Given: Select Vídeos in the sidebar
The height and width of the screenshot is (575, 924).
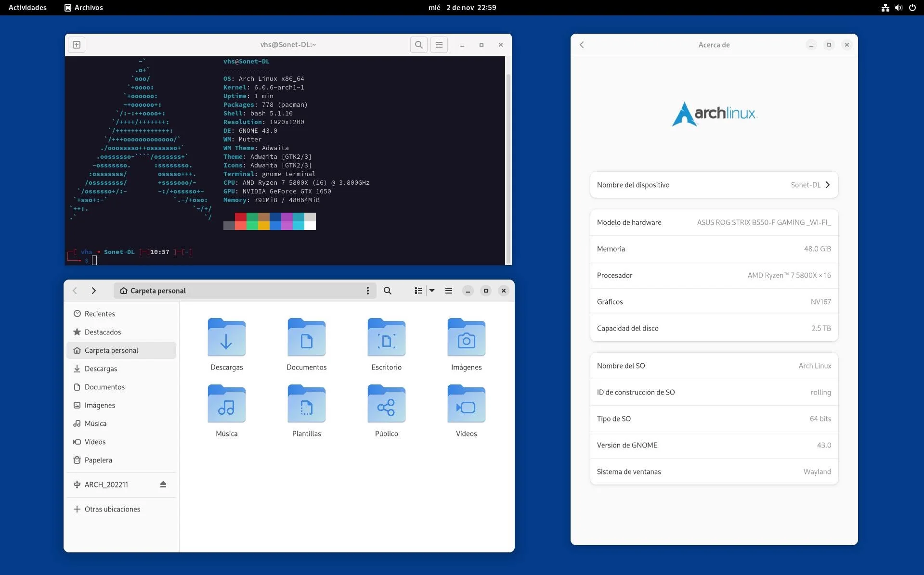Looking at the screenshot, I should point(121,442).
